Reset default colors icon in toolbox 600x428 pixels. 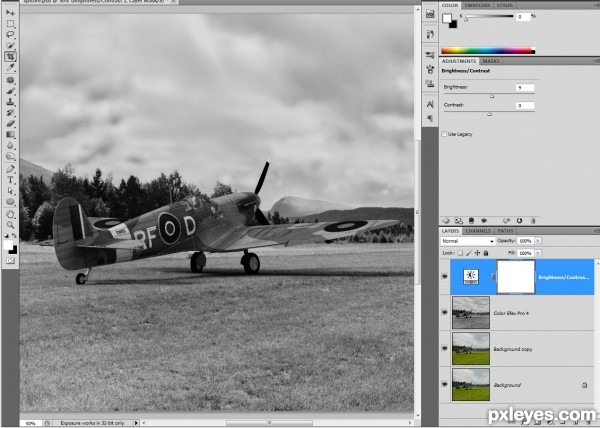[x=7, y=236]
